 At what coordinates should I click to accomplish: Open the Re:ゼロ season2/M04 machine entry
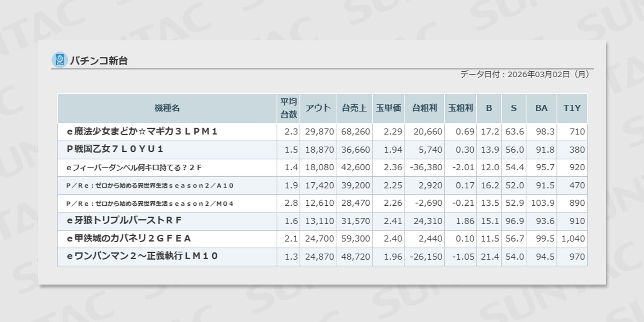click(150, 204)
